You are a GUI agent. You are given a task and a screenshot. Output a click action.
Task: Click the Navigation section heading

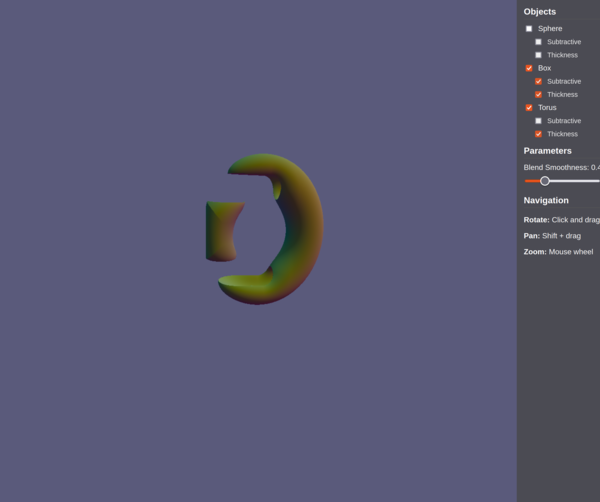coord(546,200)
